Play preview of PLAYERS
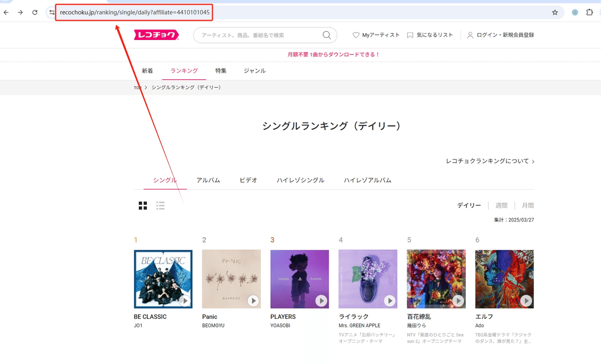 (x=321, y=300)
